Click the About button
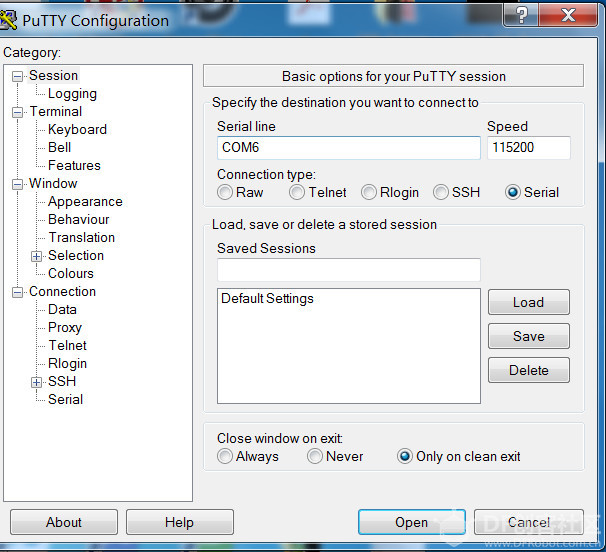Screen dimensions: 606x552 pos(64,522)
